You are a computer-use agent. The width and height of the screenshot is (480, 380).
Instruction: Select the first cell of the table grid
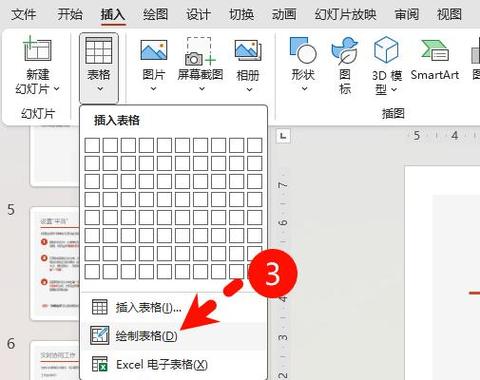click(92, 146)
